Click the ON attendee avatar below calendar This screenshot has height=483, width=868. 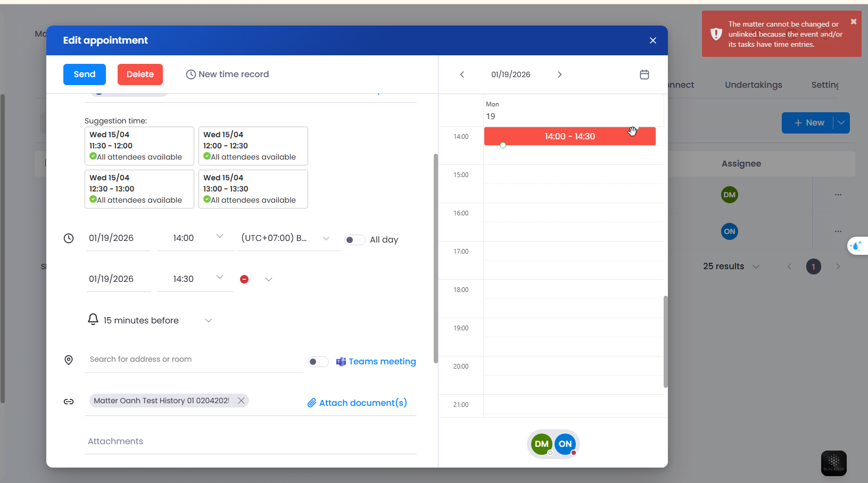565,444
